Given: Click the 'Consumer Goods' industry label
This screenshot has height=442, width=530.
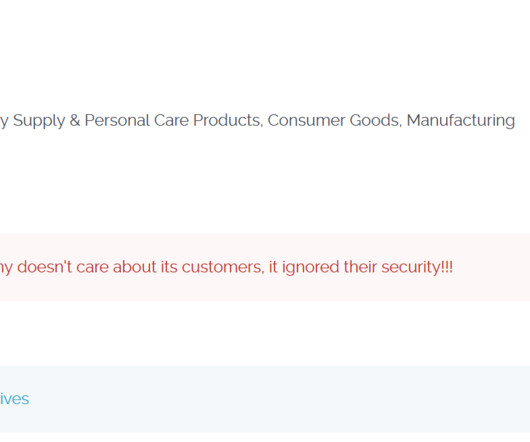Looking at the screenshot, I should pos(334,121).
